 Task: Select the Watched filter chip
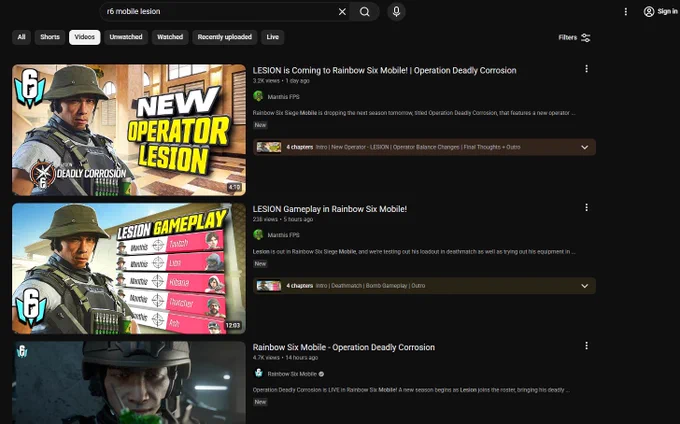tap(170, 37)
